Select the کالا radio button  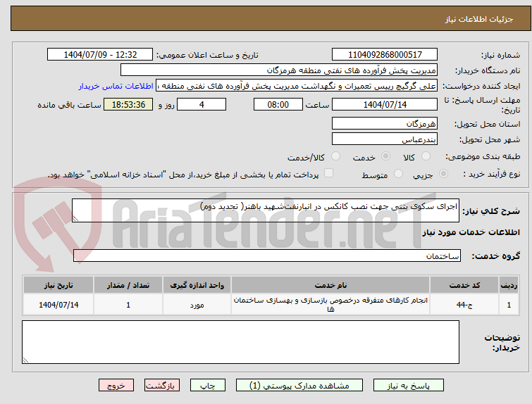coord(426,156)
